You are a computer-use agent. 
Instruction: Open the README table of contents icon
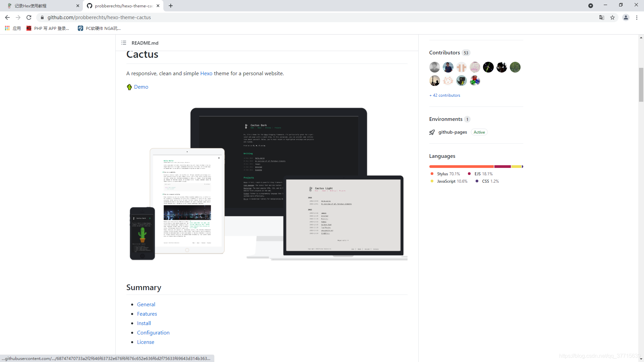pyautogui.click(x=124, y=43)
